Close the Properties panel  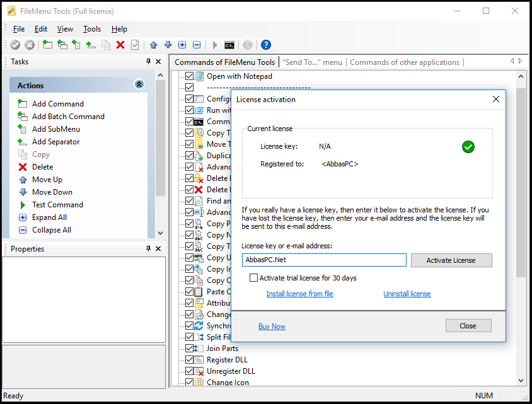[x=158, y=249]
